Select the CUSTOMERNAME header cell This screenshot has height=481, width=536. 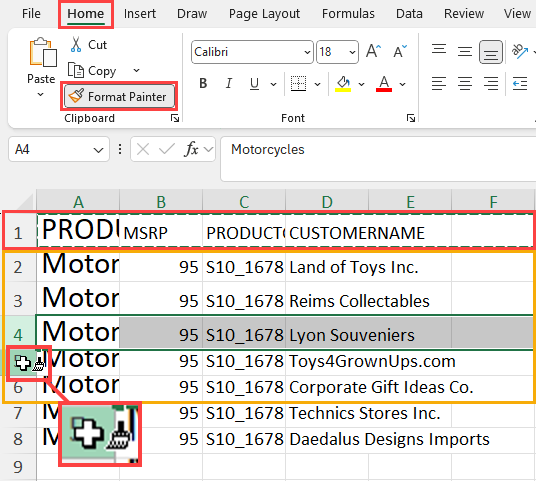tap(357, 233)
